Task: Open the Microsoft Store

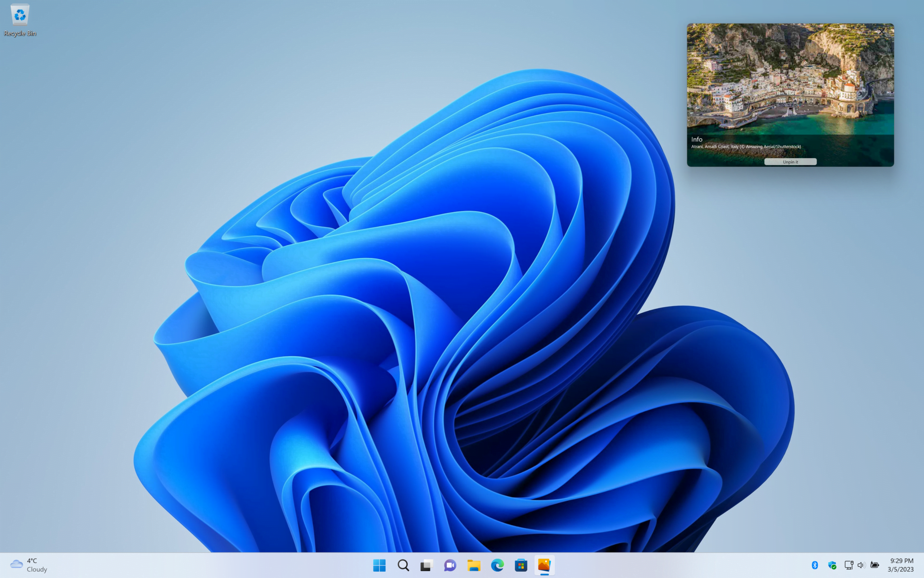Action: (x=521, y=565)
